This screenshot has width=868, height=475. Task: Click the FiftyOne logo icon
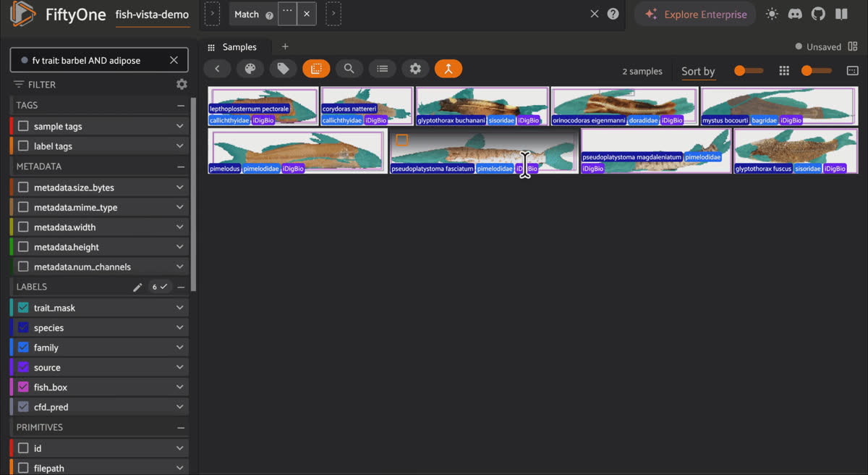click(x=23, y=14)
